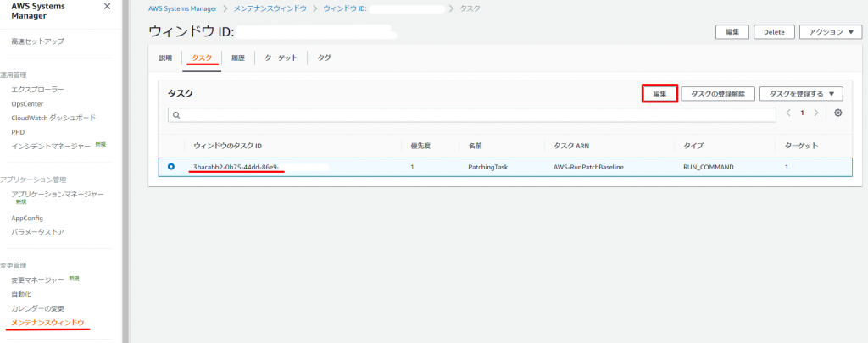Image resolution: width=868 pixels, height=343 pixels.
Task: Open パラメータストア in sidebar
Action: [x=37, y=232]
